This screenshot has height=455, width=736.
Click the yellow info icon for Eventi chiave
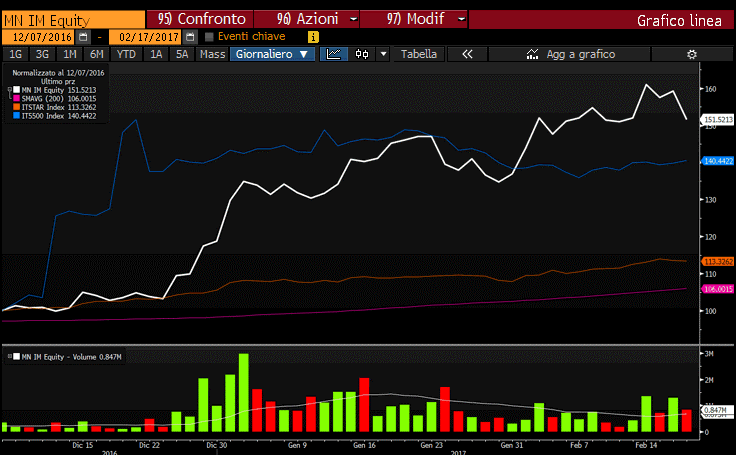[x=314, y=37]
